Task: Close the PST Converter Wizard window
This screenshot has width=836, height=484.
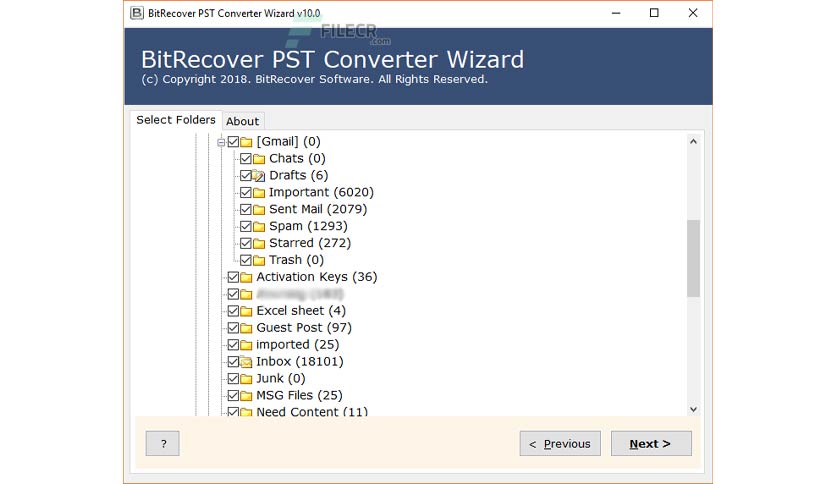Action: (x=693, y=13)
